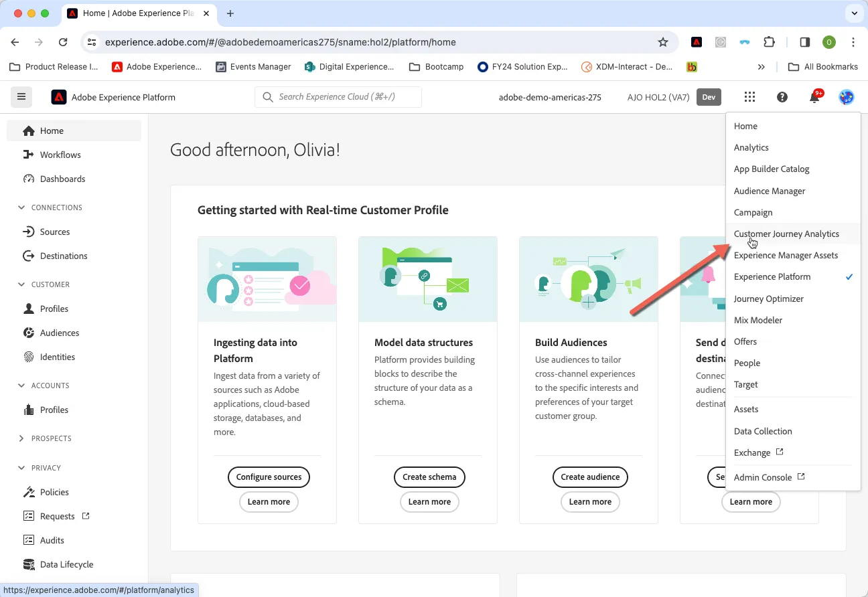Go back using the browser arrow
868x597 pixels.
[15, 42]
